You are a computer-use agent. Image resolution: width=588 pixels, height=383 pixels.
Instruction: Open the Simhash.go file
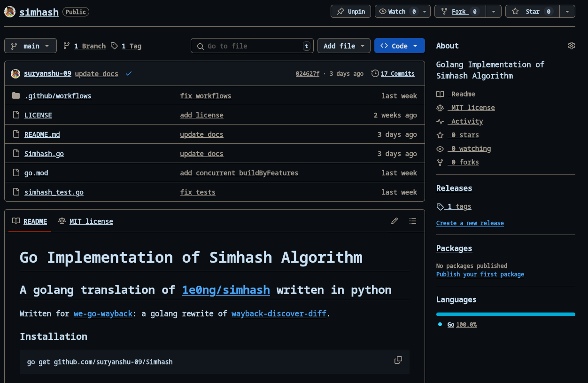[44, 154]
